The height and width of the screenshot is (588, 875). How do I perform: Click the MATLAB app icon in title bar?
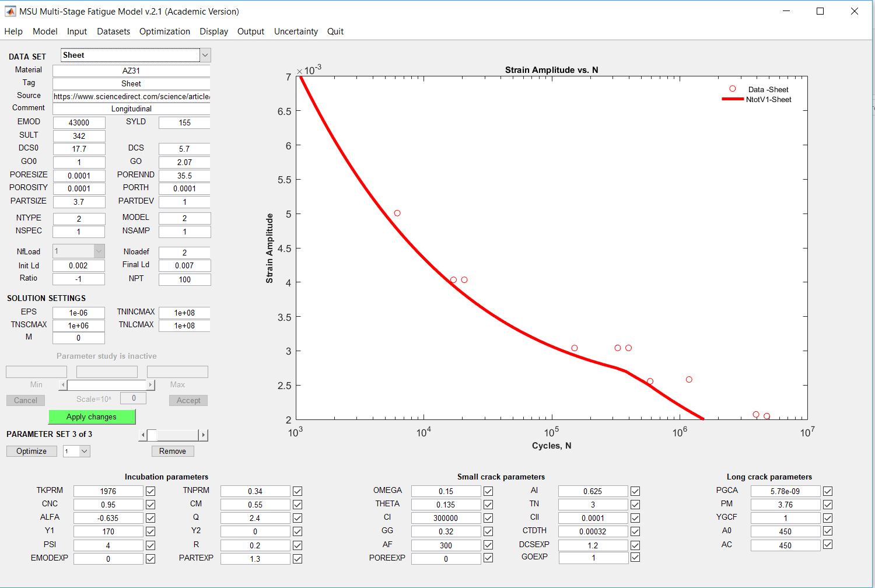(x=10, y=11)
